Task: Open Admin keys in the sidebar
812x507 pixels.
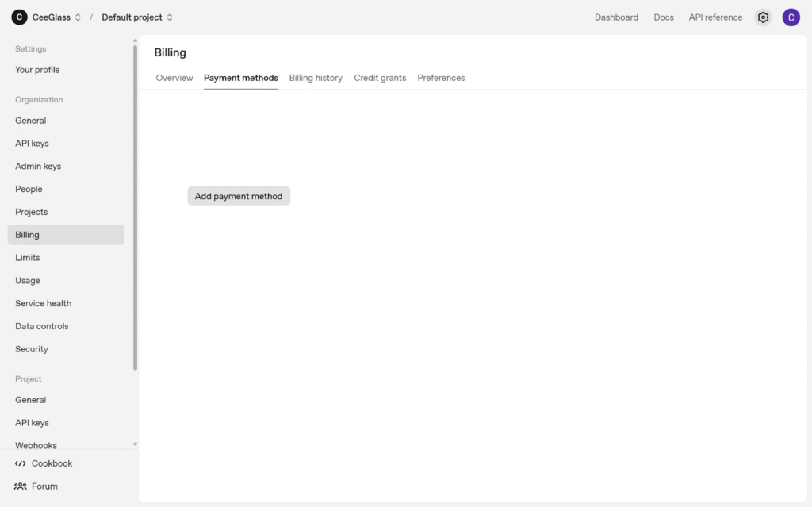Action: (x=38, y=167)
